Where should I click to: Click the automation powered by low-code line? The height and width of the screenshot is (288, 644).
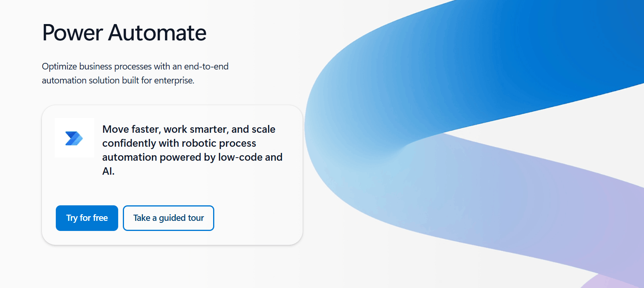point(192,157)
